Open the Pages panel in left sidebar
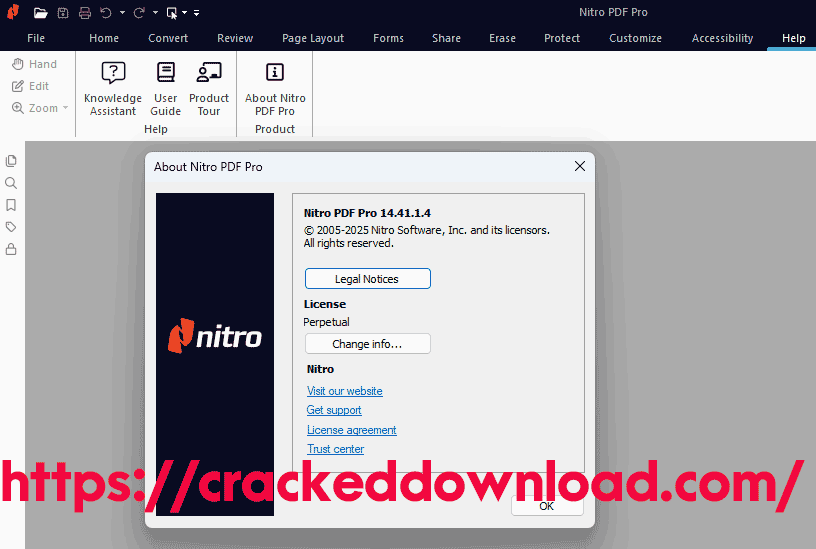Image resolution: width=816 pixels, height=549 pixels. (11, 161)
